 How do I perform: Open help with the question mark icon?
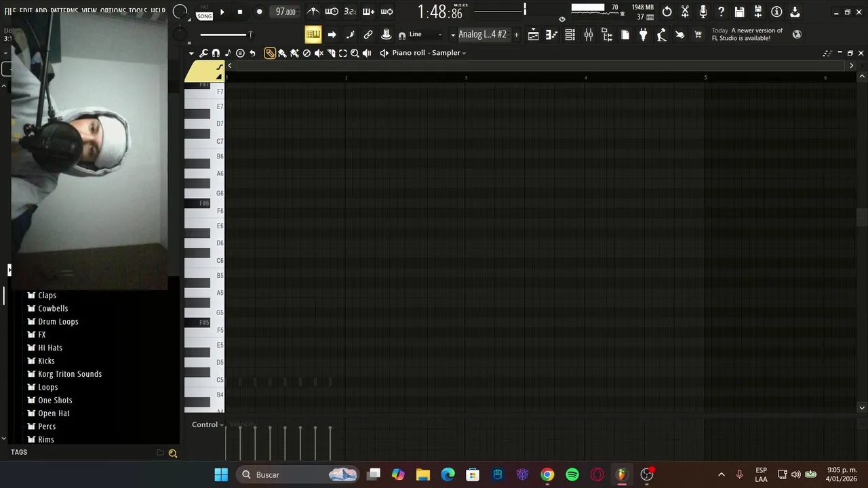tap(722, 12)
